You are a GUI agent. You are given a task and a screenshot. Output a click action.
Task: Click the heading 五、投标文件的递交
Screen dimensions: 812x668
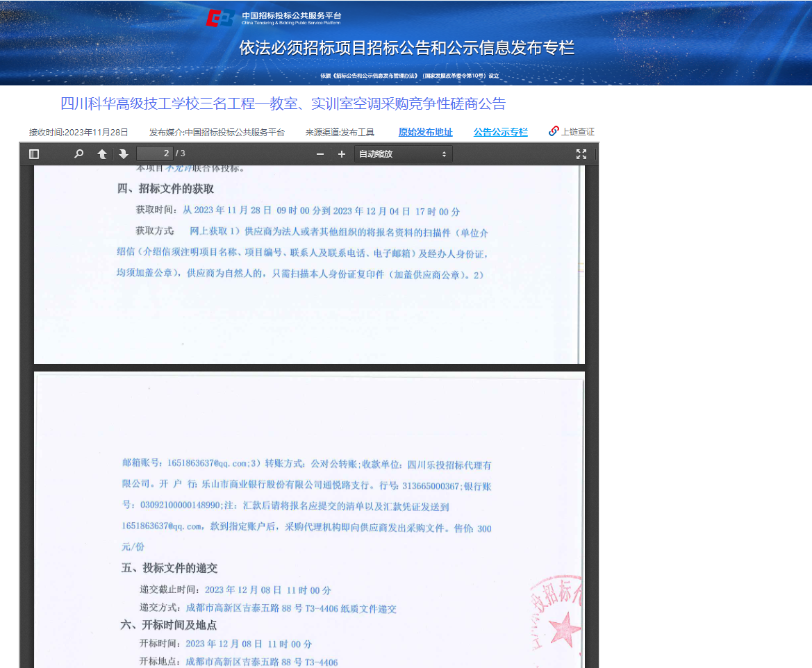(x=169, y=568)
